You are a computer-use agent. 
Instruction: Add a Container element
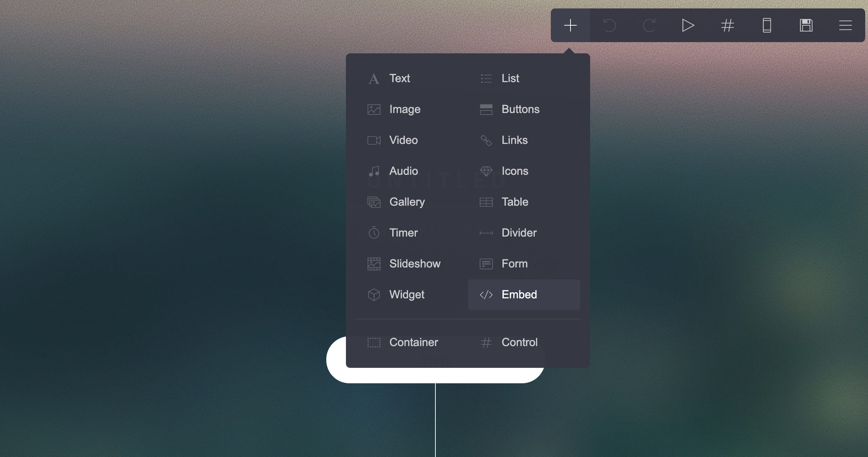tap(412, 342)
